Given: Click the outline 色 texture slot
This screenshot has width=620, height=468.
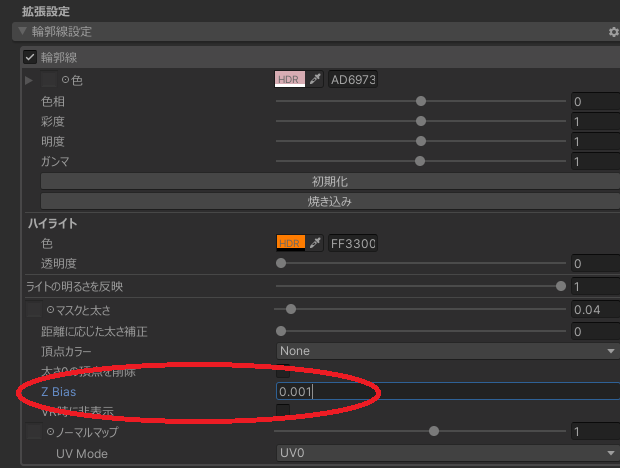Looking at the screenshot, I should (x=49, y=79).
